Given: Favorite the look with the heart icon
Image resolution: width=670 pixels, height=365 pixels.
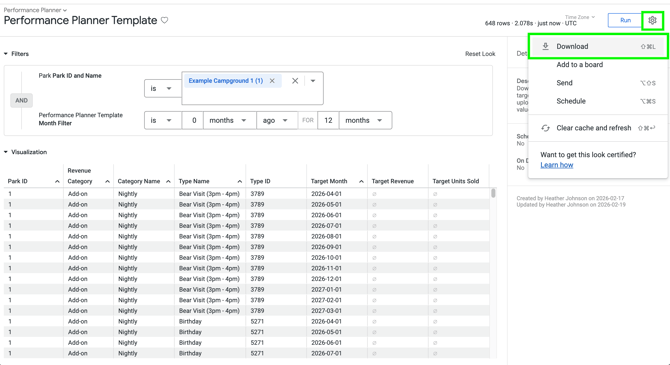Looking at the screenshot, I should [x=165, y=20].
